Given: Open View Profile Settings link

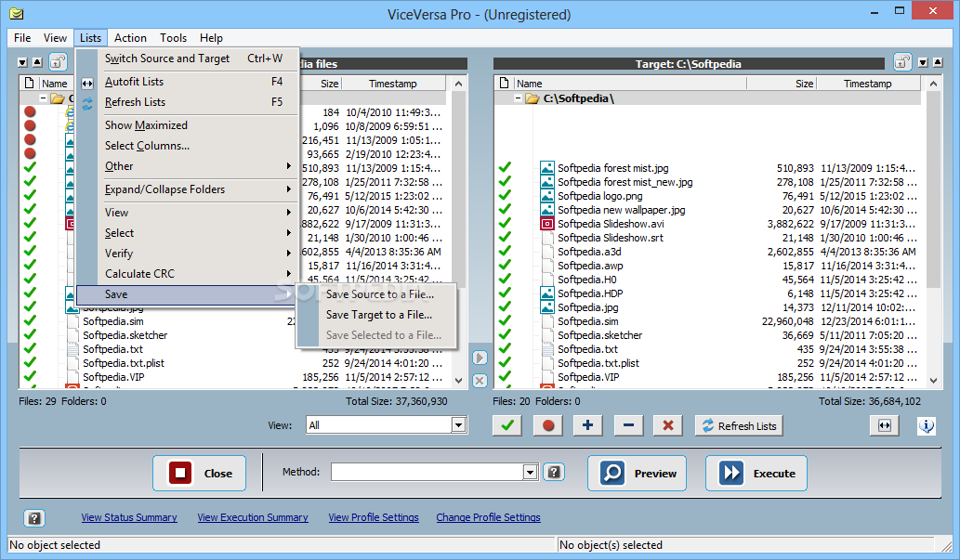Looking at the screenshot, I should click(x=374, y=517).
